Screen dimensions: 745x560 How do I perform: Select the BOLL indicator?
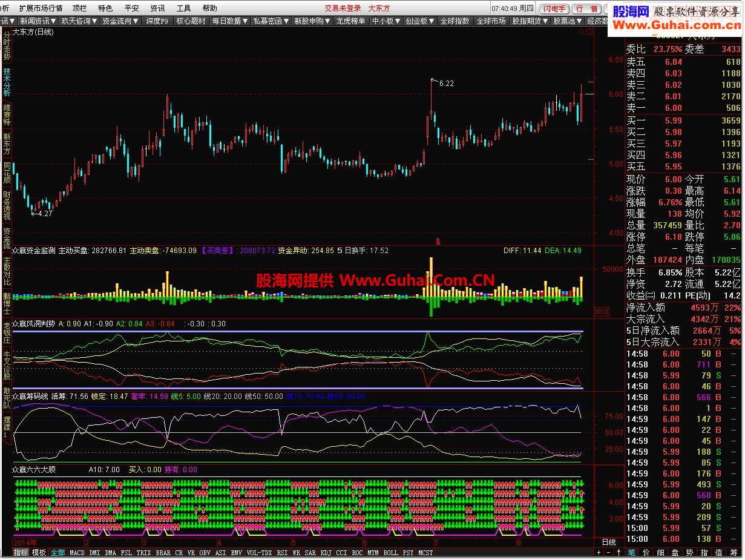[391, 553]
